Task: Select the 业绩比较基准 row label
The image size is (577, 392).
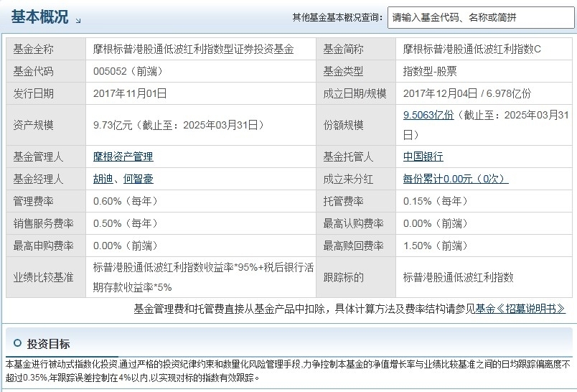Action: click(x=44, y=277)
